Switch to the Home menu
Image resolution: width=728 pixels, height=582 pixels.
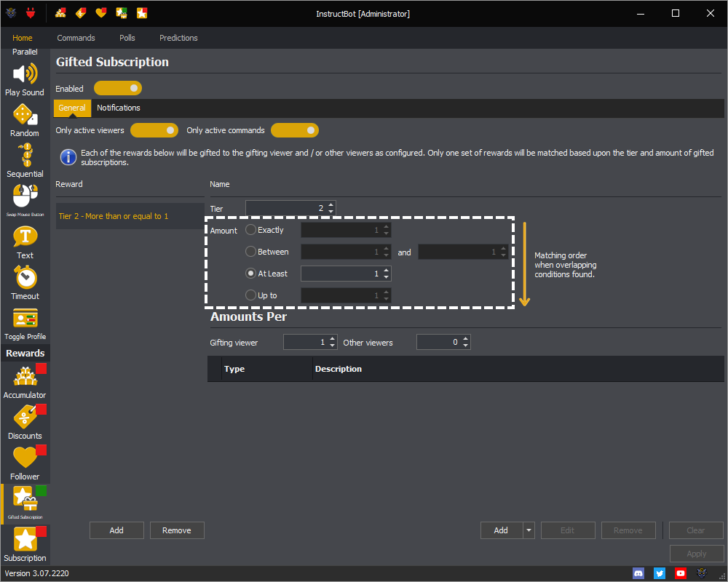(x=23, y=38)
